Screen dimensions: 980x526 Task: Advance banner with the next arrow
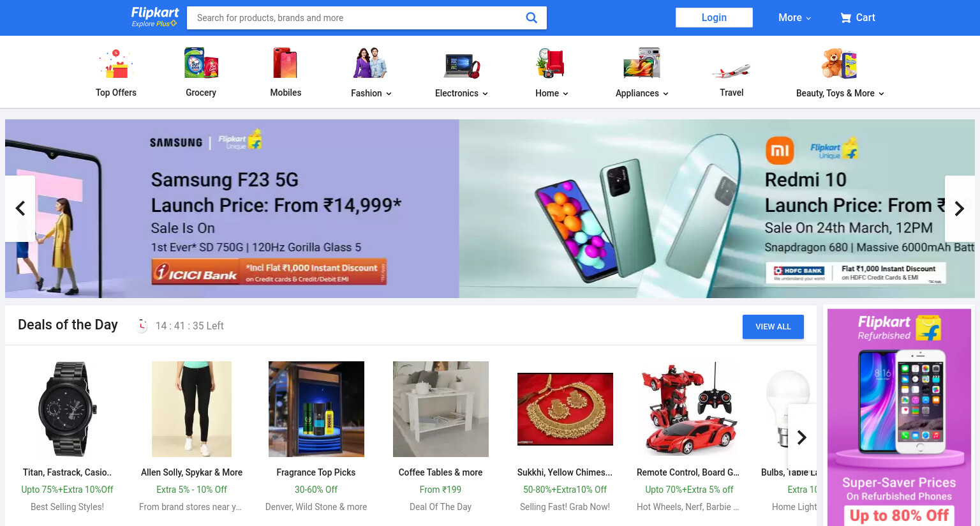point(960,209)
